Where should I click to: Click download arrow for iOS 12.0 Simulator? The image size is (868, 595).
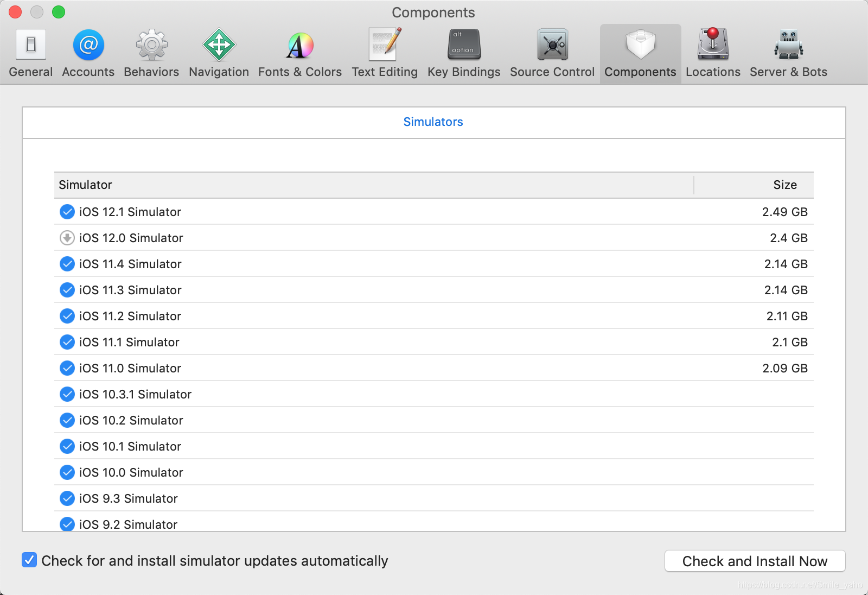click(x=67, y=238)
